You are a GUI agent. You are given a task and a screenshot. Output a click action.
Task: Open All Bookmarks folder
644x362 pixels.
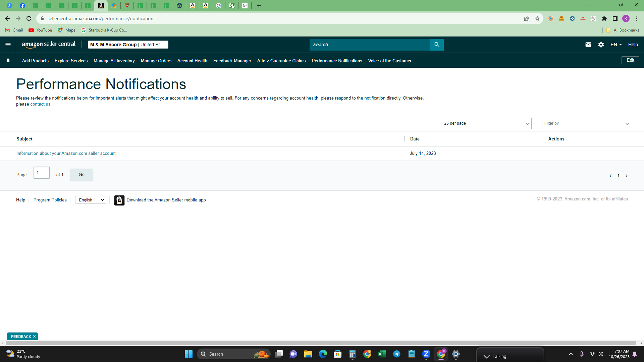(623, 30)
